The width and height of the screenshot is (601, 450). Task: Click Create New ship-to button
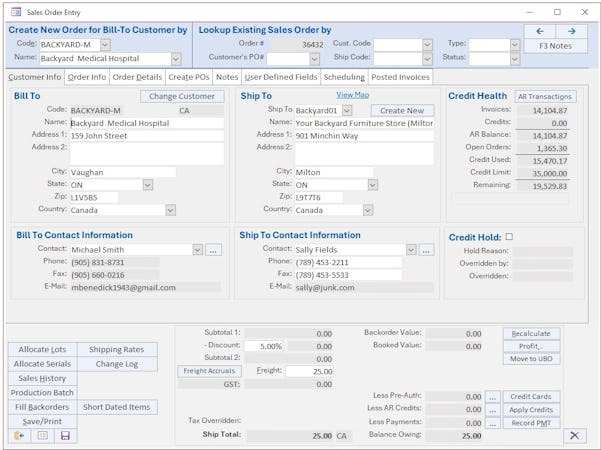402,110
